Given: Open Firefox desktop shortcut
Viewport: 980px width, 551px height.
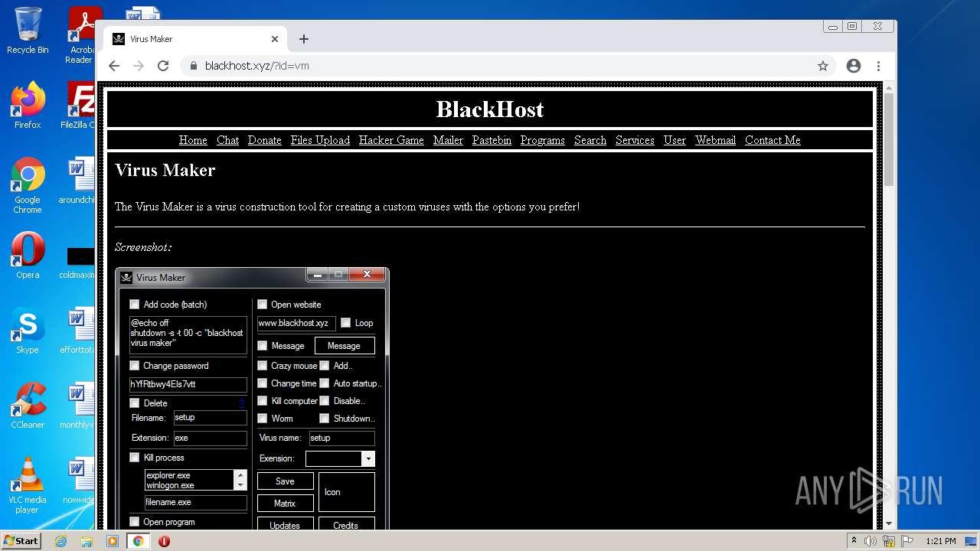Looking at the screenshot, I should click(x=27, y=105).
